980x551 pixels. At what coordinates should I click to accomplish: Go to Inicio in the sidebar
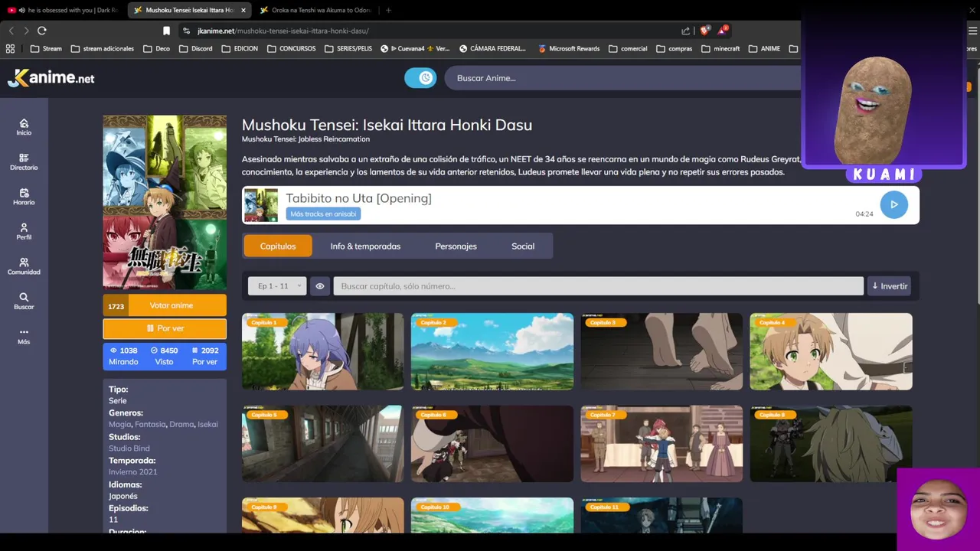(24, 127)
